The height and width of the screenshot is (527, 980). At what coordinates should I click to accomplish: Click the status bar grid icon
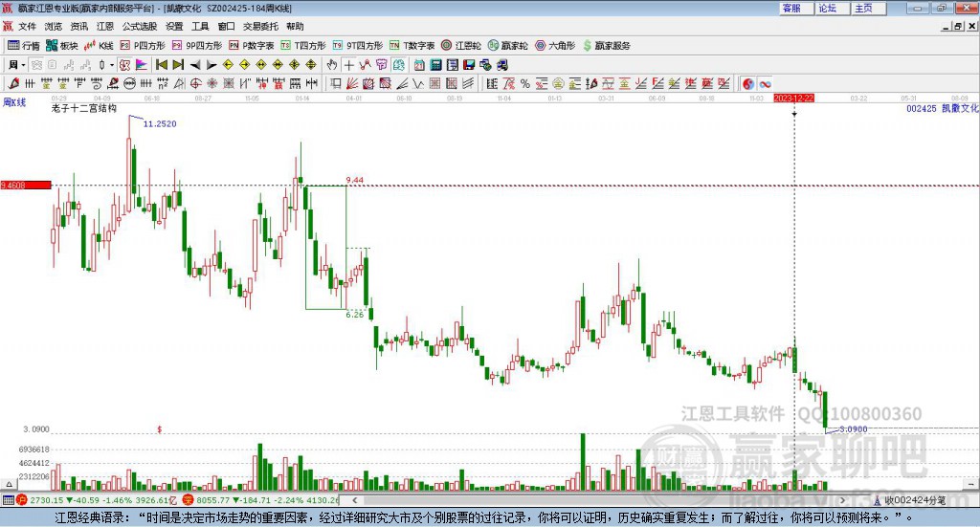pyautogui.click(x=8, y=500)
